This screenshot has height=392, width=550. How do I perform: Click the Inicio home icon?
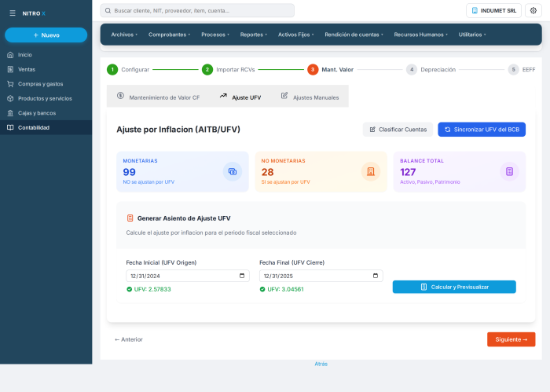pyautogui.click(x=10, y=55)
